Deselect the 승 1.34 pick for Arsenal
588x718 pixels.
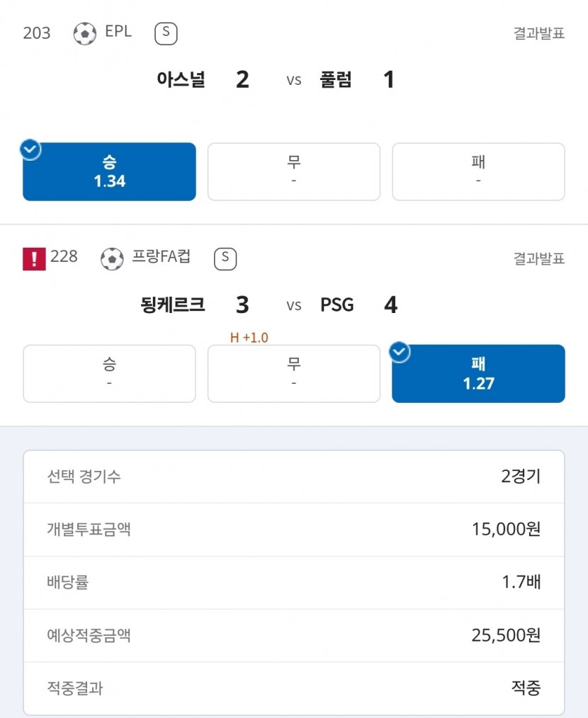pyautogui.click(x=110, y=172)
